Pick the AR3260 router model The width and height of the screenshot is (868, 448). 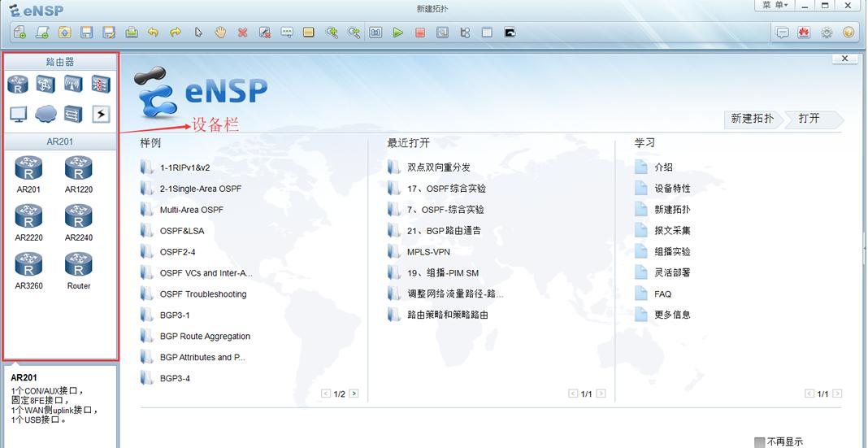point(28,271)
